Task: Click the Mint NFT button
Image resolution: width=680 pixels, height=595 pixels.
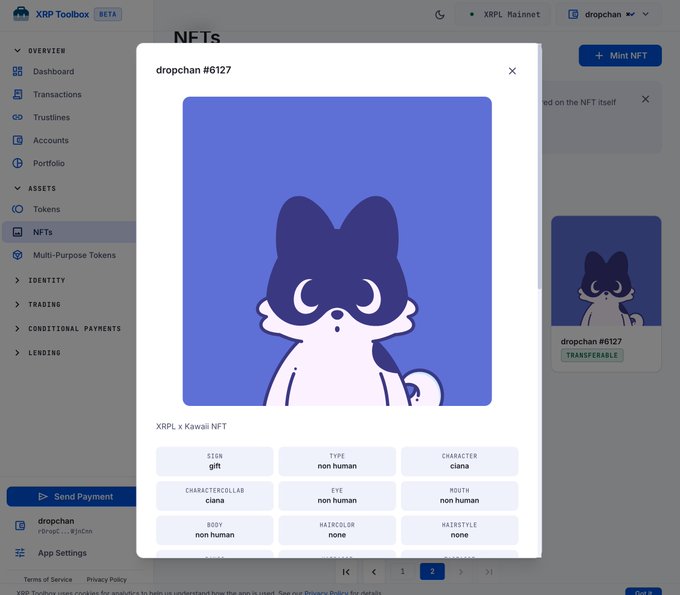Action: (620, 56)
